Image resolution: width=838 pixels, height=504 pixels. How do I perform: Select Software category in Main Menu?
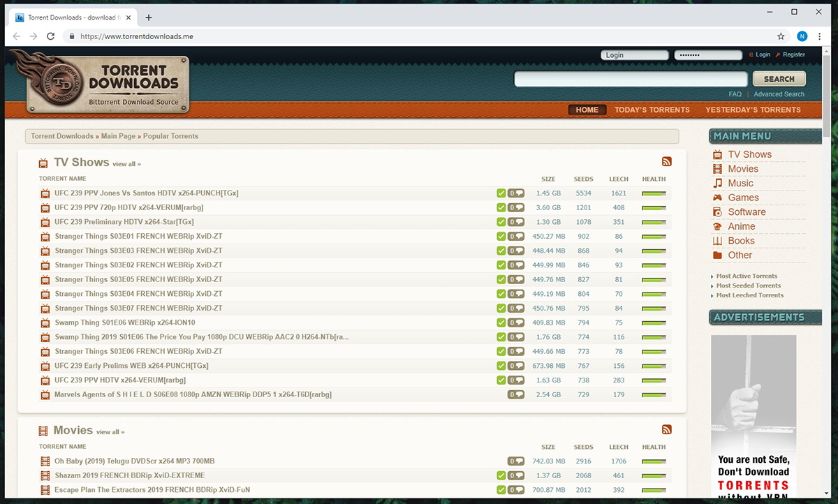(747, 212)
